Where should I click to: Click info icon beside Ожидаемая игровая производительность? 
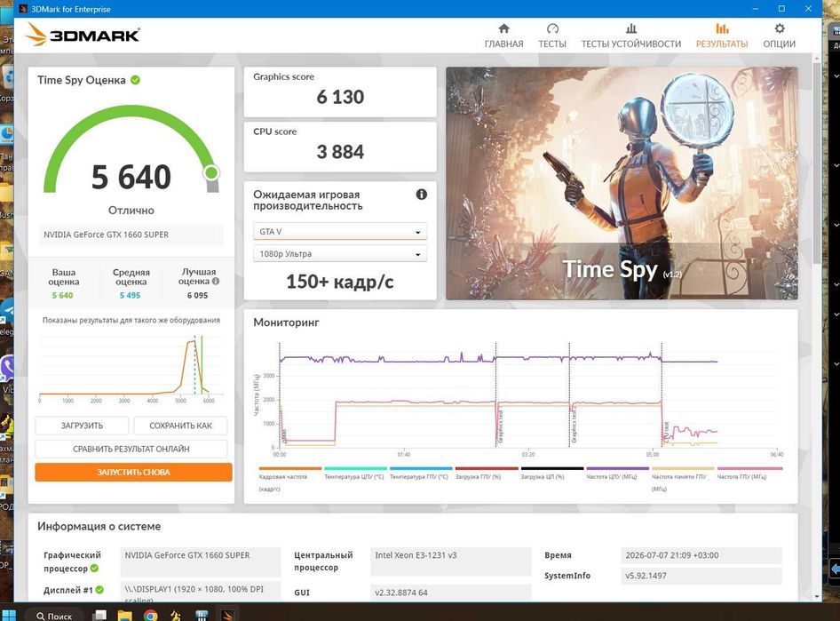pos(422,195)
